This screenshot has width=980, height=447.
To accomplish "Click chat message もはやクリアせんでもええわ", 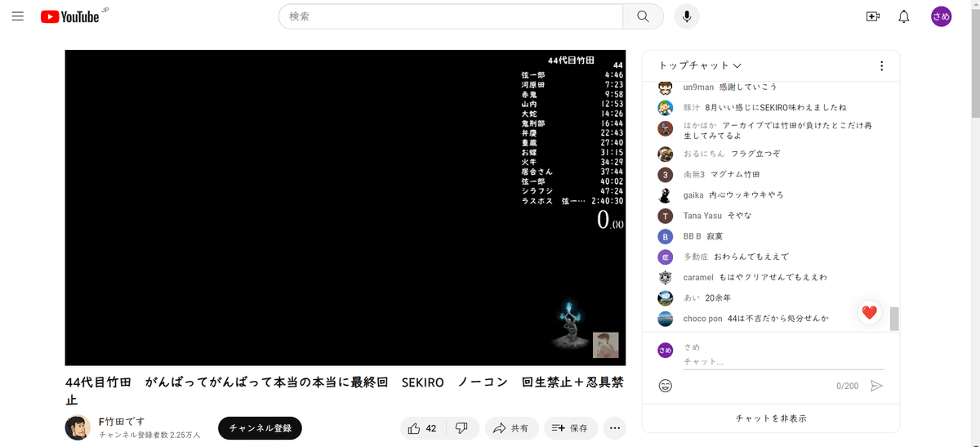I will point(773,278).
